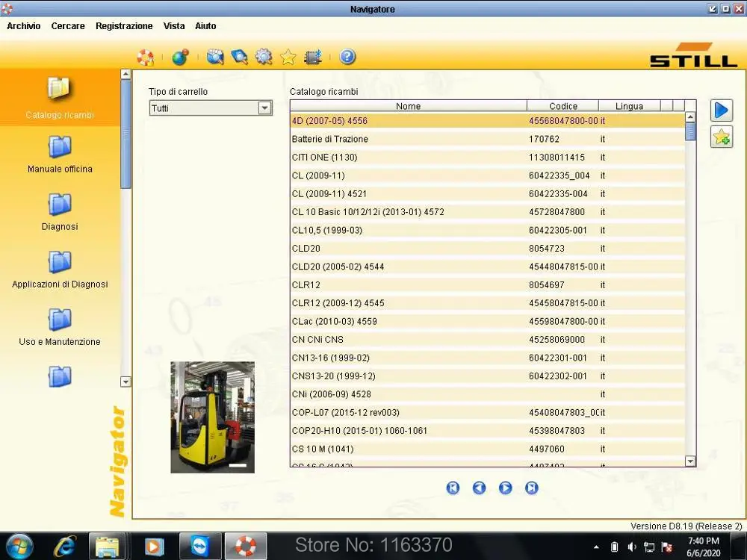This screenshot has width=747, height=560.
Task: Select CL 10 Basic 10/12/12i row
Action: point(487,212)
